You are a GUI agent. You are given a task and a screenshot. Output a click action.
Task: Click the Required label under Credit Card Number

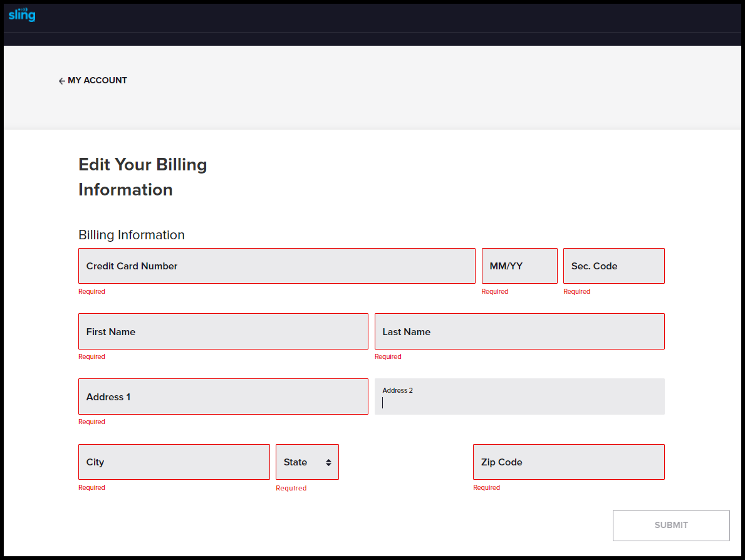pos(91,291)
